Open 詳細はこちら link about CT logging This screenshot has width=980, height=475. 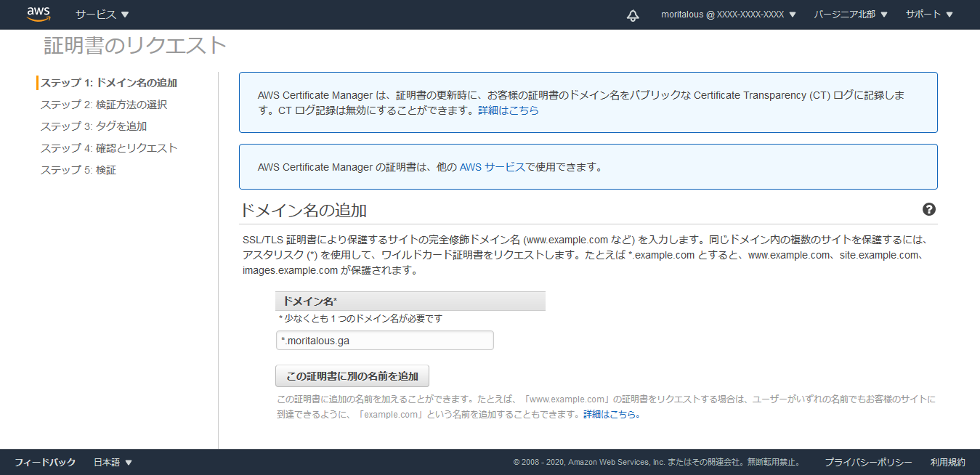(x=509, y=111)
